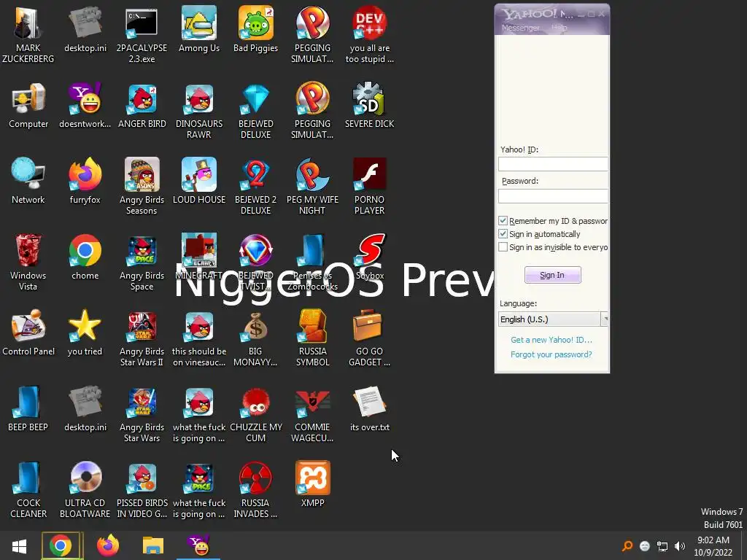Open the Messenger menu in Yahoo Messenger

(521, 28)
